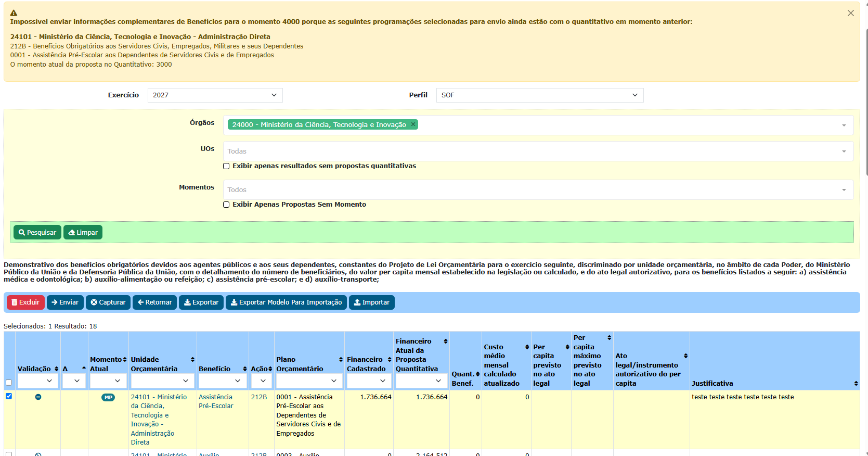
Task: Click Exportar Modelo Para Importação
Action: (286, 302)
